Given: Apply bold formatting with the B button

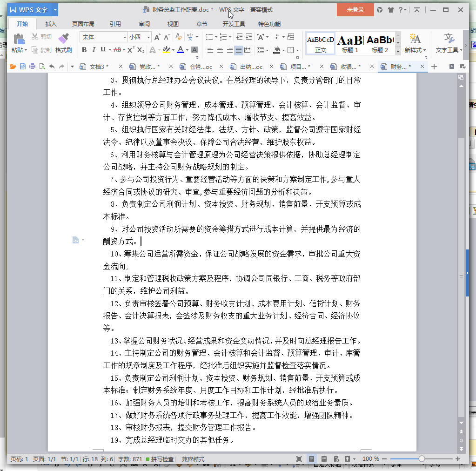Looking at the screenshot, I should point(84,50).
